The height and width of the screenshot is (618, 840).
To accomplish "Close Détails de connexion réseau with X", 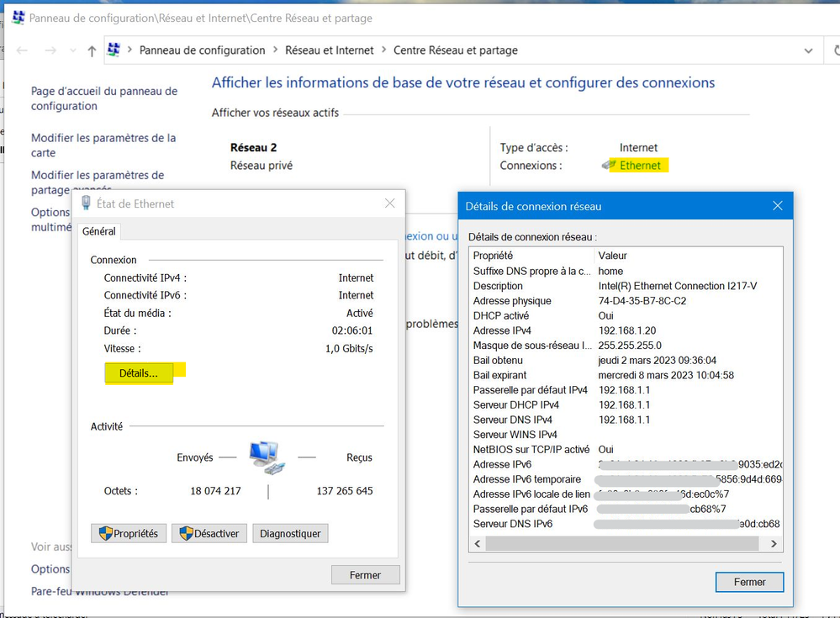I will pos(777,206).
